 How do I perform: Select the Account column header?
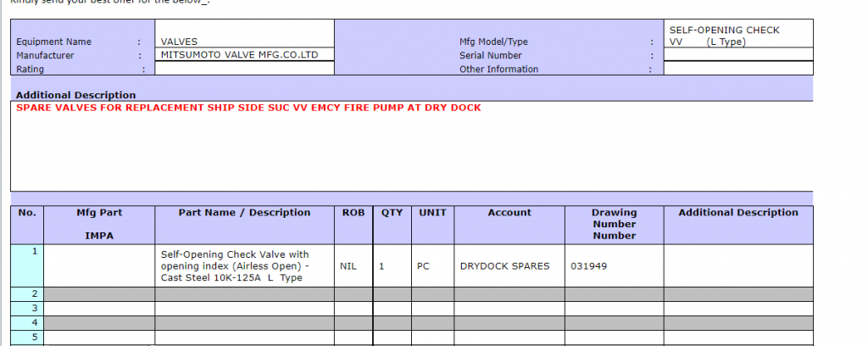tap(509, 213)
